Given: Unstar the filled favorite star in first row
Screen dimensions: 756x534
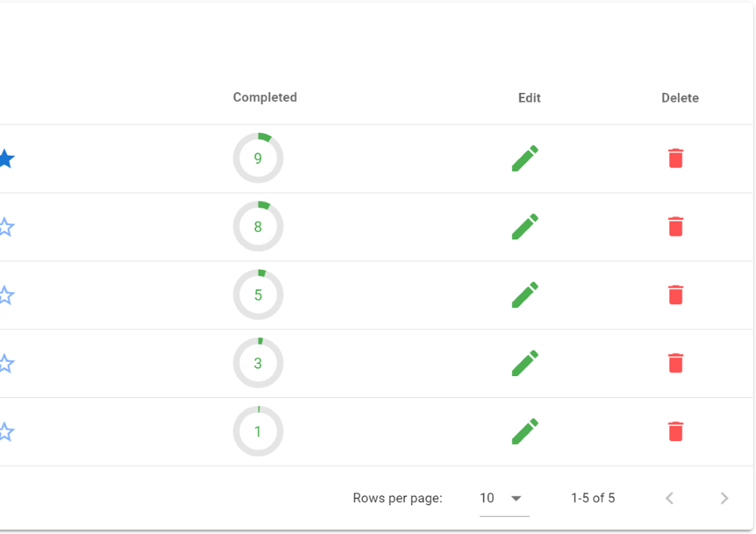Looking at the screenshot, I should 5,159.
